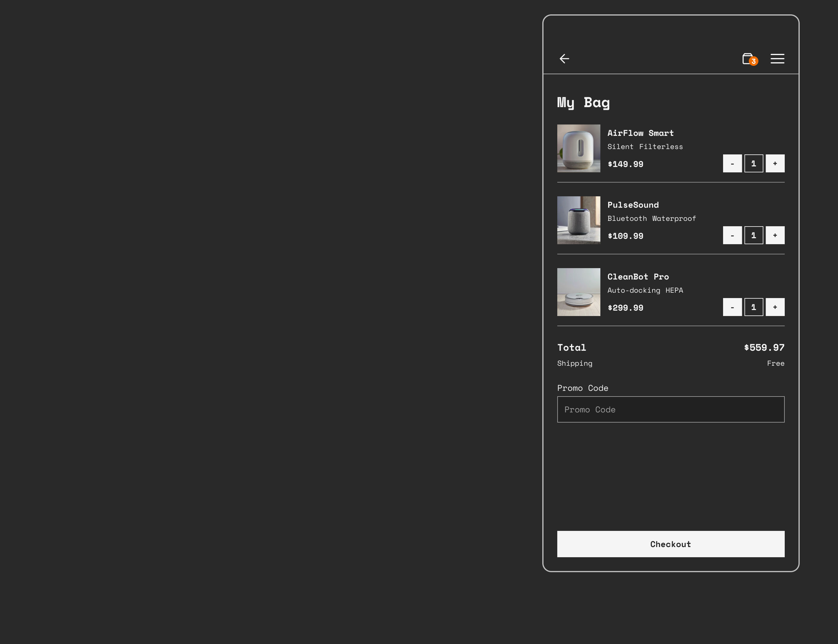Increase CleanBot Pro quantity with plus
This screenshot has width=838, height=644.
pos(775,307)
